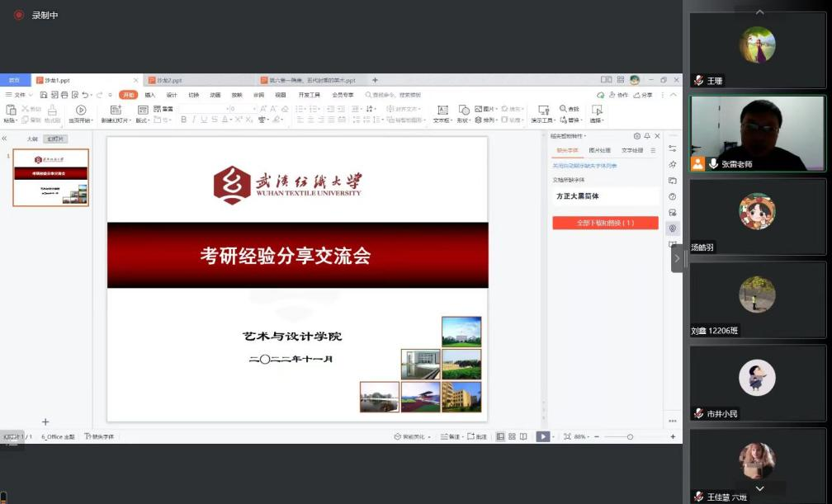Open the 沙龙2.ppt document tab
The height and width of the screenshot is (504, 832).
[169, 80]
